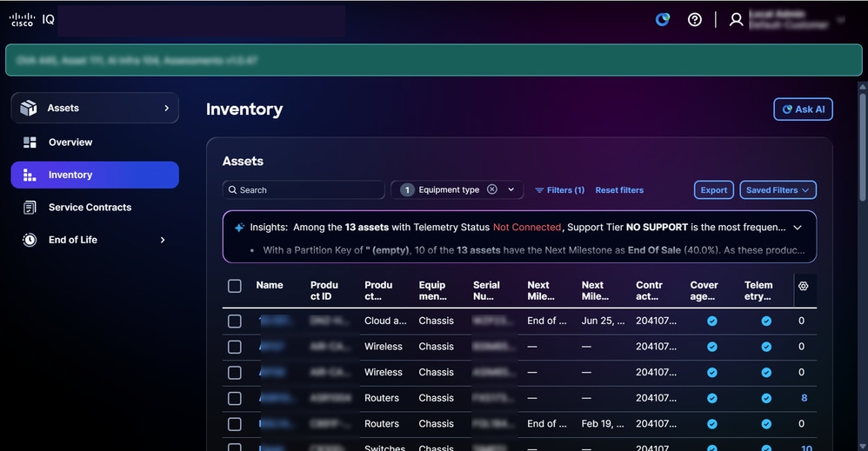Open the Overview menu item
The width and height of the screenshot is (868, 451).
95,143
